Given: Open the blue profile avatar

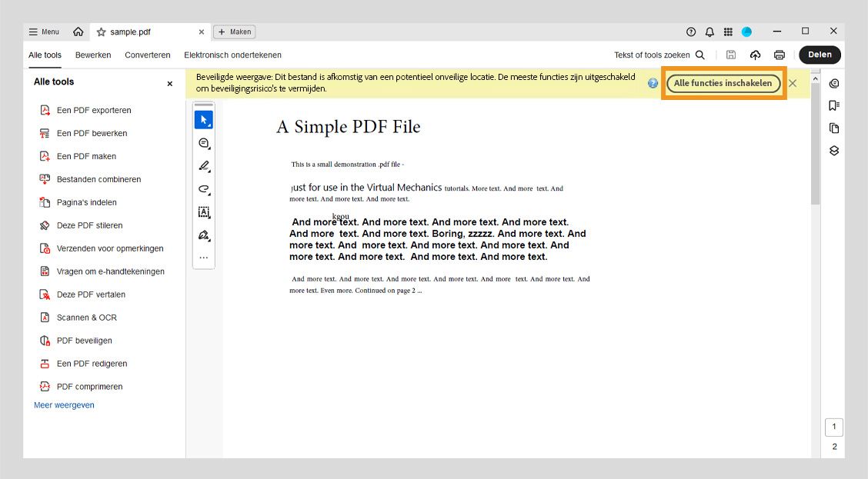Looking at the screenshot, I should click(746, 32).
